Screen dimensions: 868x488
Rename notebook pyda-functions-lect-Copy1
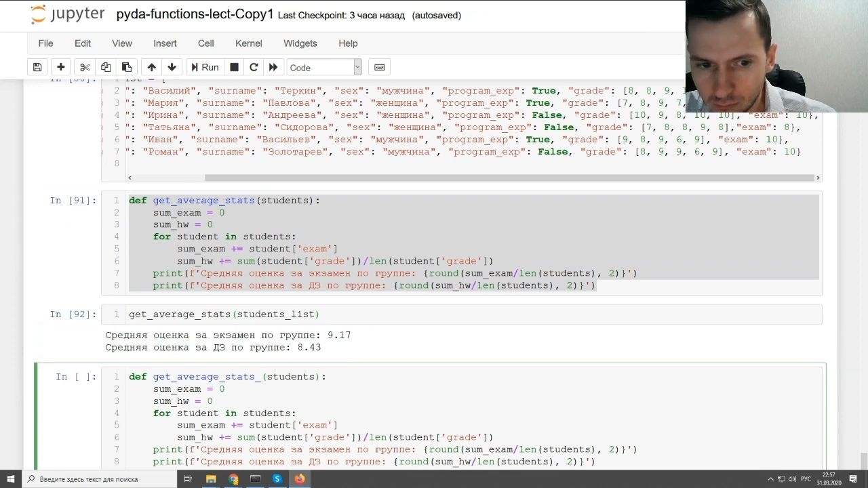[x=195, y=14]
